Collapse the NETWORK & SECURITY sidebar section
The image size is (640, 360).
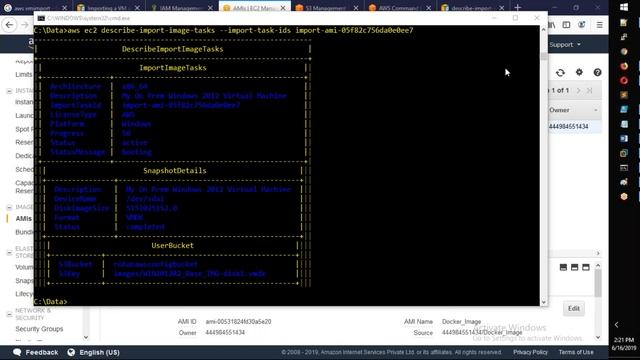tap(9, 314)
